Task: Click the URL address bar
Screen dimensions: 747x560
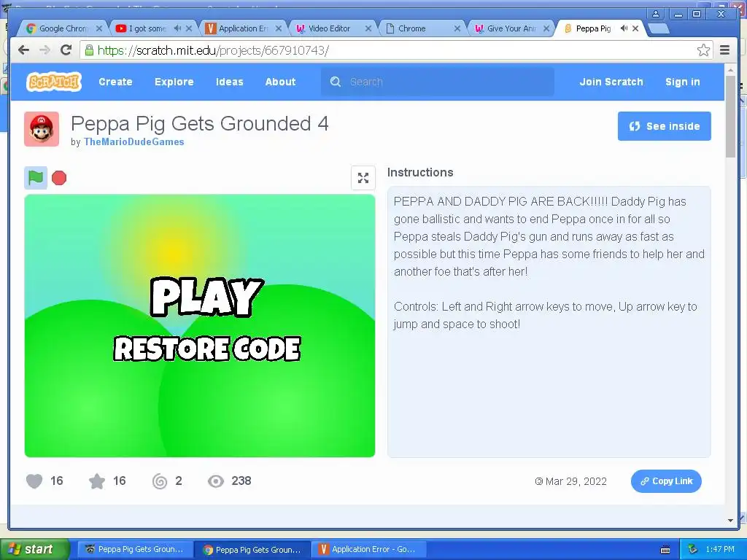Action: pyautogui.click(x=395, y=50)
